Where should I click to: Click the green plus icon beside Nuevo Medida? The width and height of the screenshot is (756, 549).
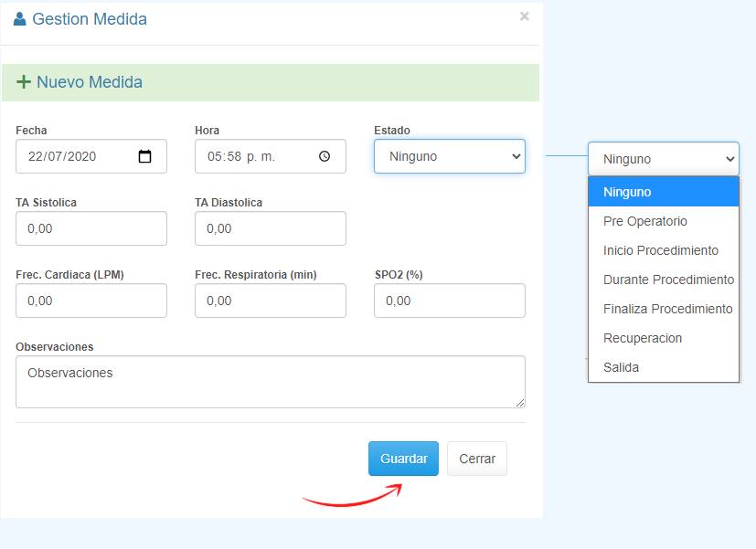pos(24,82)
